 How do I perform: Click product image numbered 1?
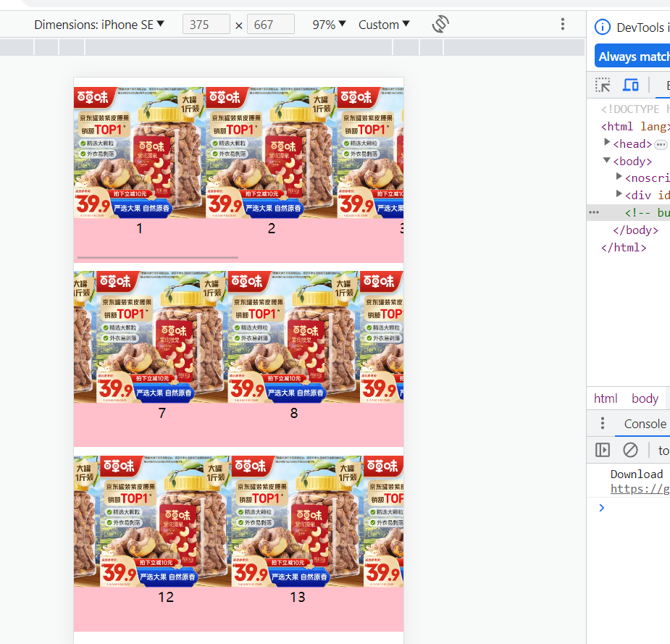pos(140,153)
